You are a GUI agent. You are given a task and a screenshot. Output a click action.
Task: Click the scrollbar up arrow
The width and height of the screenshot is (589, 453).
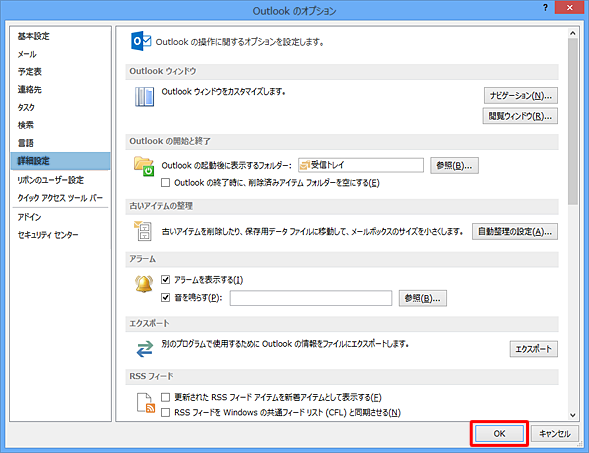(x=572, y=33)
